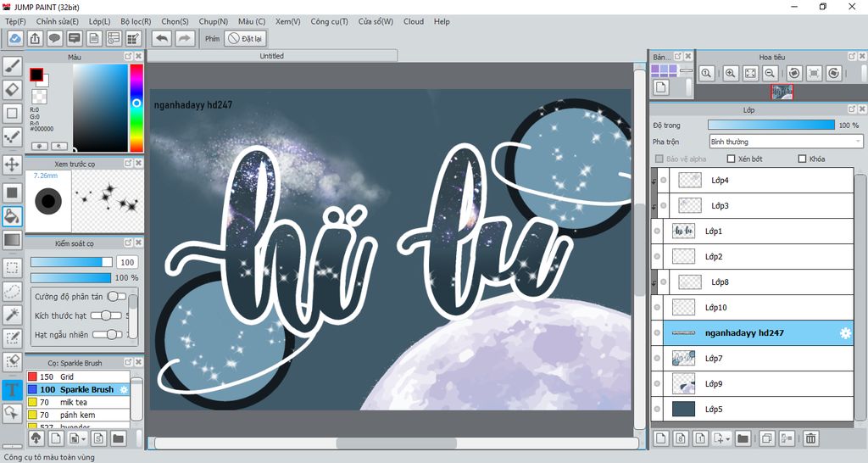Click the navigator canvas thumbnail

pyautogui.click(x=782, y=92)
